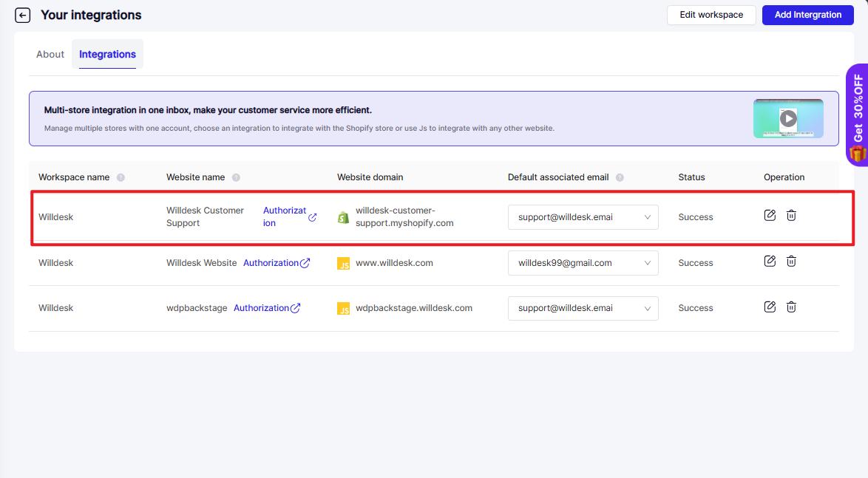The width and height of the screenshot is (868, 478).
Task: Click the Add Intergration button
Action: [807, 15]
